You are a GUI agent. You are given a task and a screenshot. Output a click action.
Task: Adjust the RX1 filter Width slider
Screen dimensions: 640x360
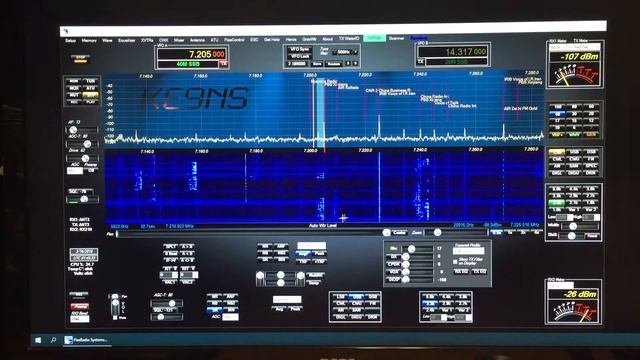click(x=579, y=226)
